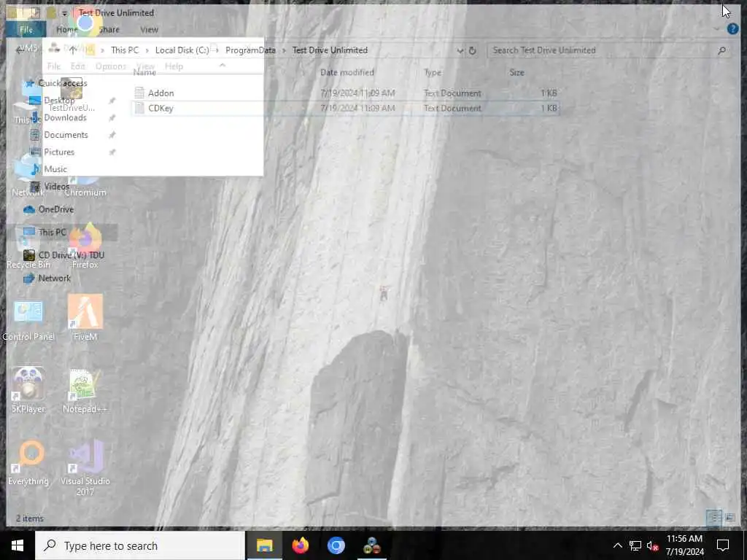This screenshot has height=560, width=747.
Task: Click the Search Test Drive Unlimited box
Action: pos(601,50)
